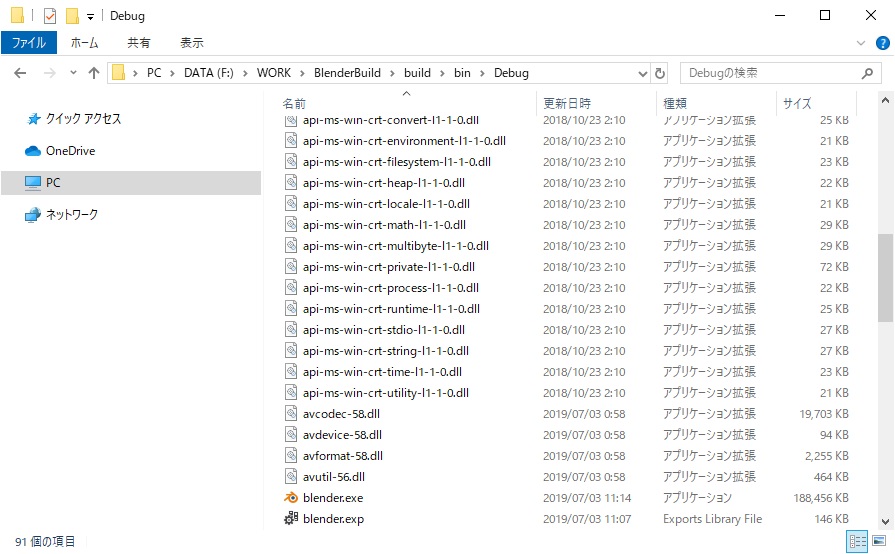Click the search magnifier icon

pos(867,73)
